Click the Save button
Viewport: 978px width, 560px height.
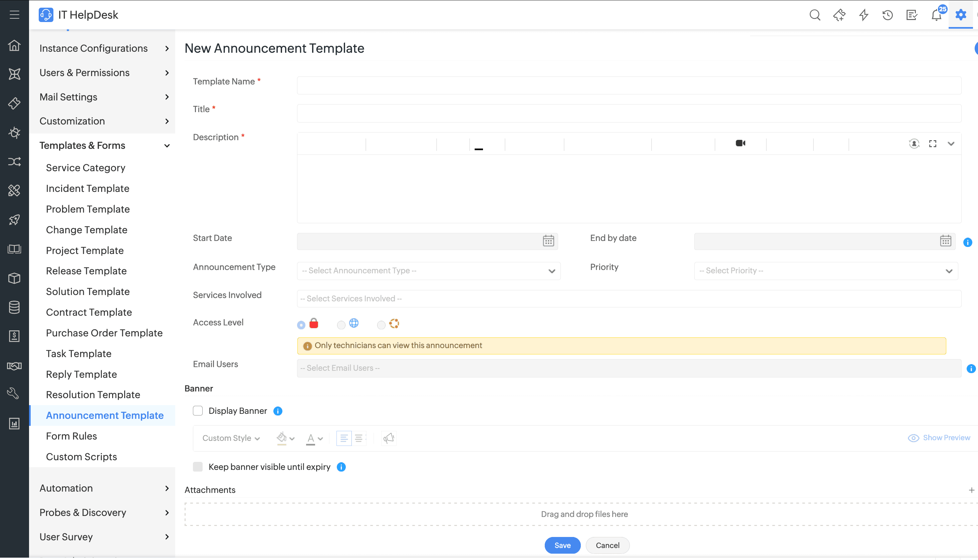(562, 545)
